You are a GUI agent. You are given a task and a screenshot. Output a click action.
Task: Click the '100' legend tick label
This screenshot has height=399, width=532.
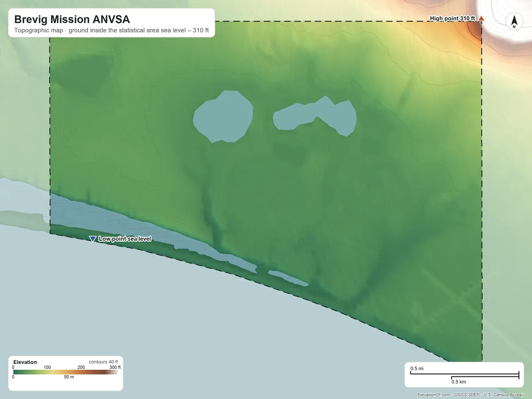47,368
